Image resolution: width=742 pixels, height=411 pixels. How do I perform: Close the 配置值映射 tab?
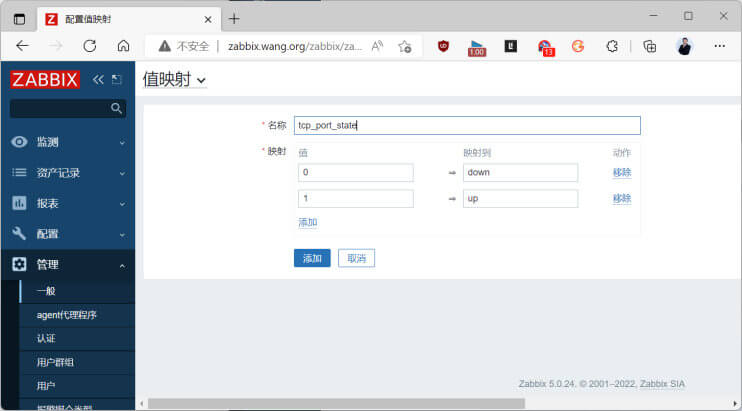[x=208, y=19]
